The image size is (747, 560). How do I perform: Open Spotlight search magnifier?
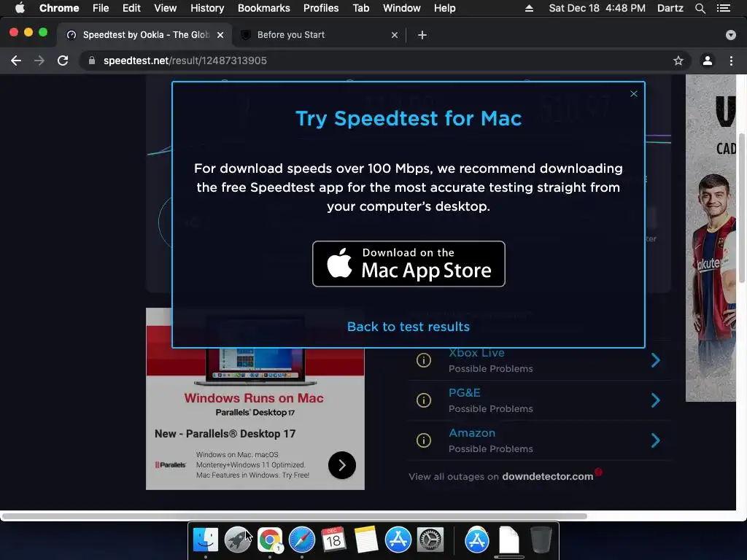point(700,8)
